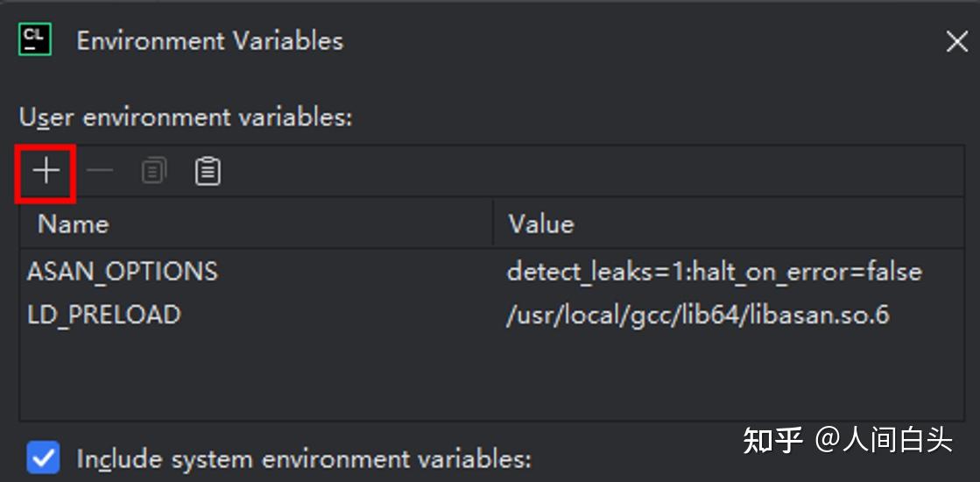Click the divider between Name and Value headers
This screenshot has width=980, height=482.
click(493, 224)
